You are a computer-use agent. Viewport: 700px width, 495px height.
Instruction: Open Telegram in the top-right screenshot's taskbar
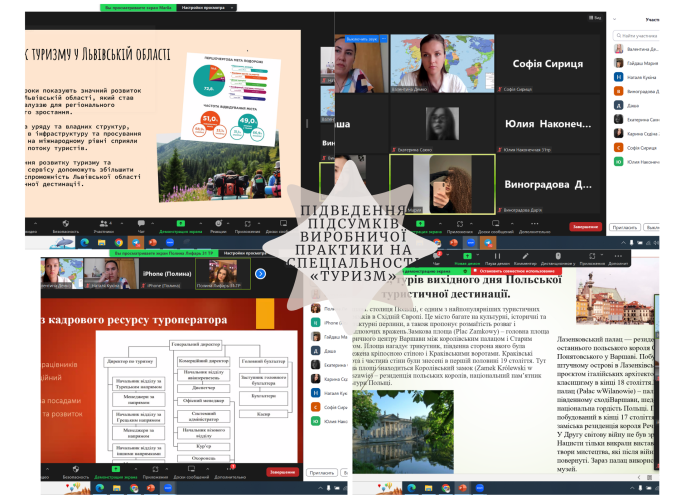[x=488, y=243]
